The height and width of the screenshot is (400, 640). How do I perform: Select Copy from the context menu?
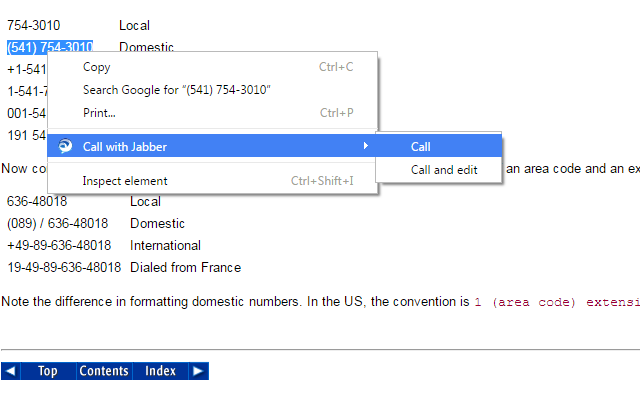tap(97, 67)
